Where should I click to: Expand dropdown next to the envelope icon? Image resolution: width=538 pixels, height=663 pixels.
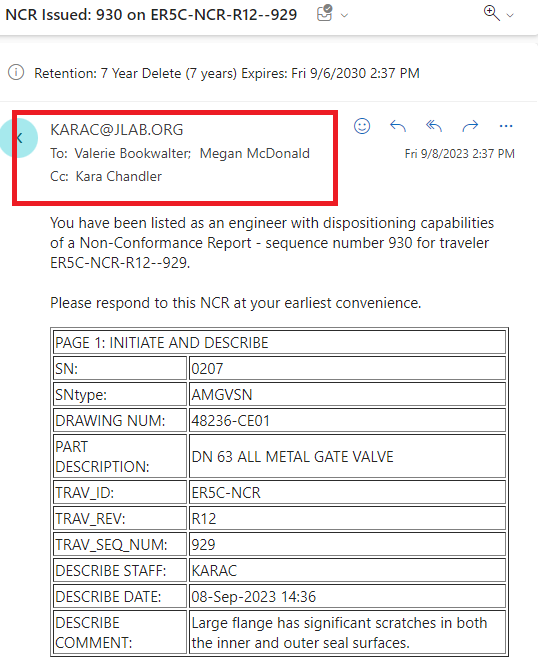point(345,16)
